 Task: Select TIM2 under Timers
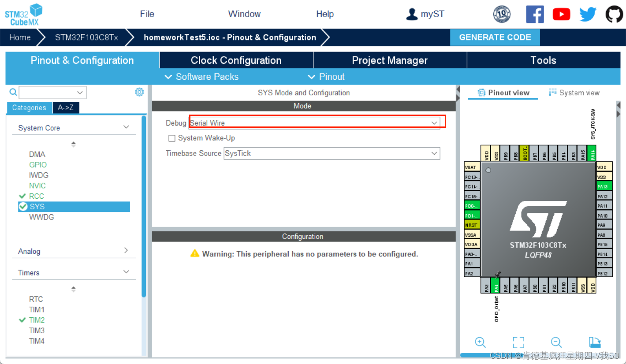click(37, 320)
